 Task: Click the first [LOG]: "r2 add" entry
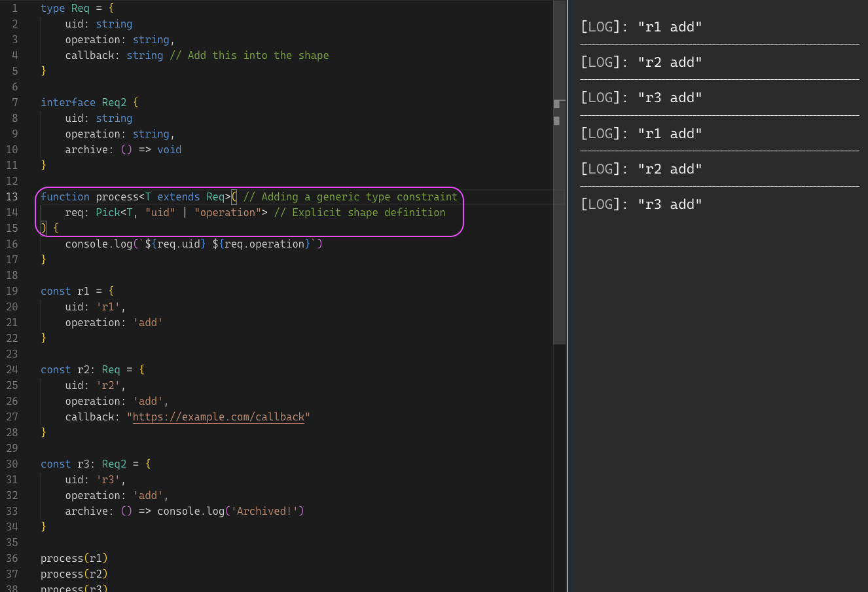coord(642,62)
